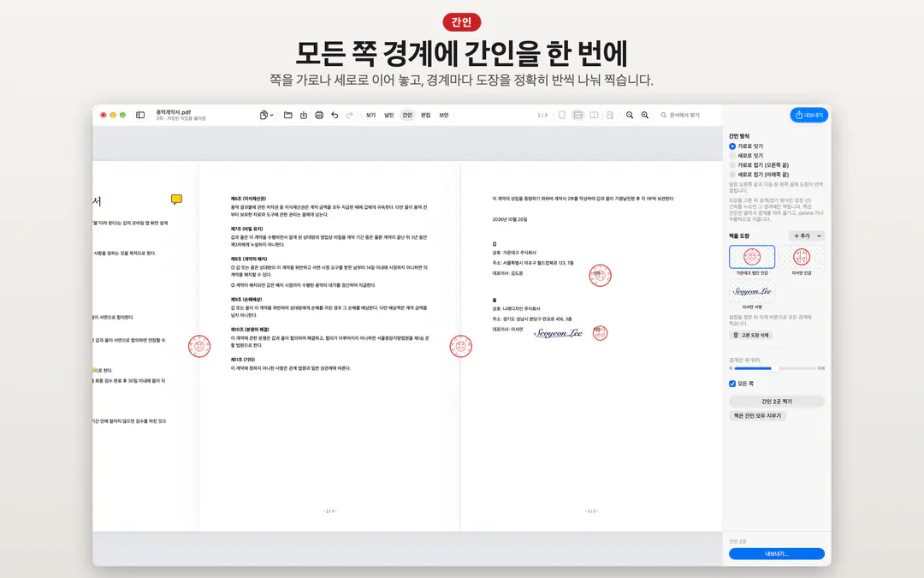Click the + 추가 stamp button
Viewport: 924px width, 578px height.
click(x=801, y=236)
